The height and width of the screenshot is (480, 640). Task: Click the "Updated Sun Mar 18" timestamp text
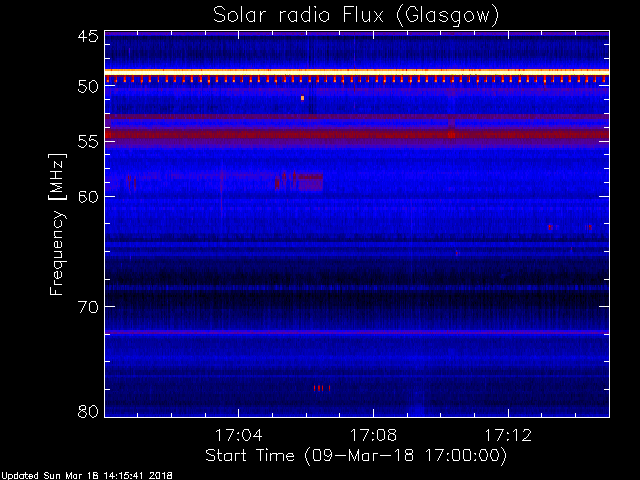[87, 476]
